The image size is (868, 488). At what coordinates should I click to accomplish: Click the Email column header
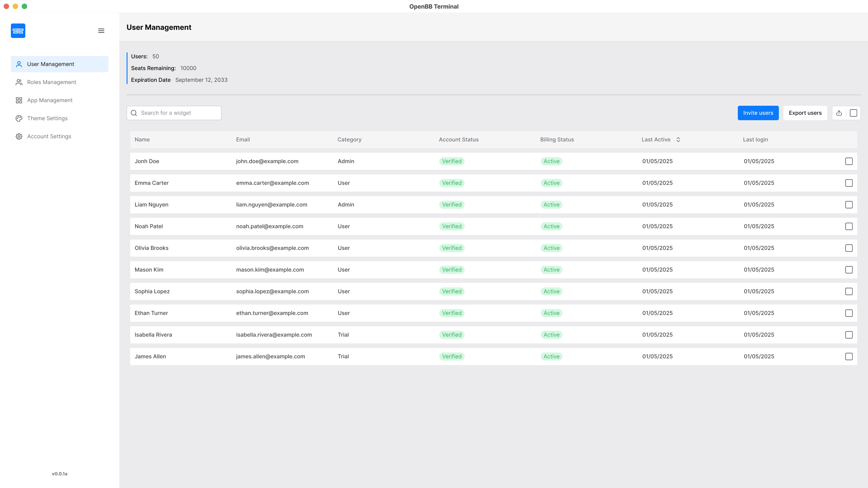click(243, 139)
